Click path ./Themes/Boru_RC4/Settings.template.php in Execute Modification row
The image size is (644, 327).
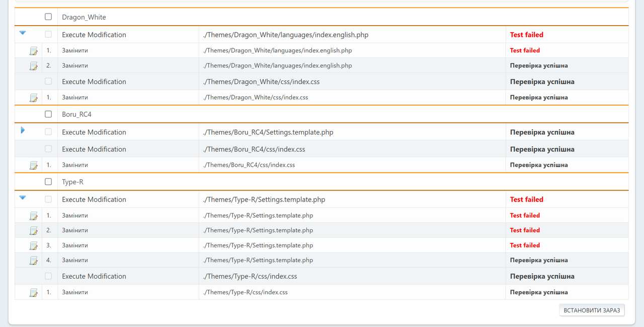pos(268,132)
